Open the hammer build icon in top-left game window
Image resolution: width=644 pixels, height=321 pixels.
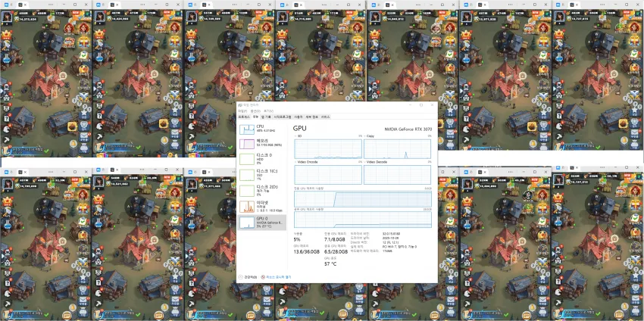click(6, 46)
